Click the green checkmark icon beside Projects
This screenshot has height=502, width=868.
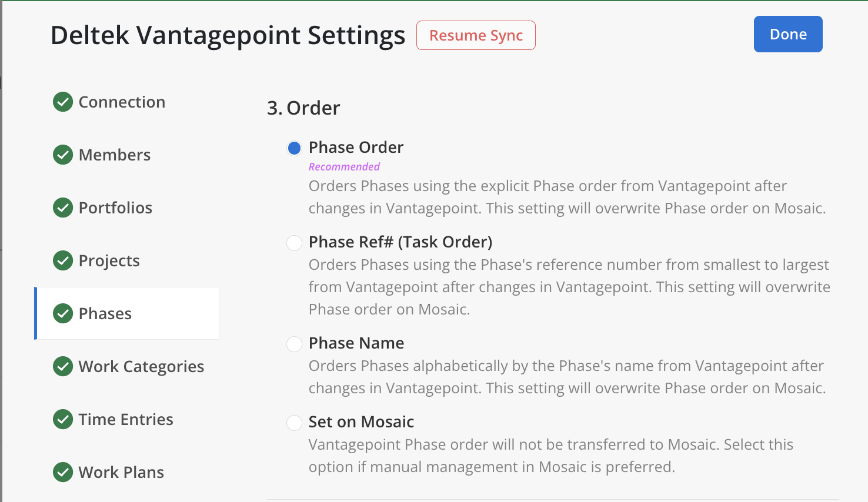(x=63, y=260)
